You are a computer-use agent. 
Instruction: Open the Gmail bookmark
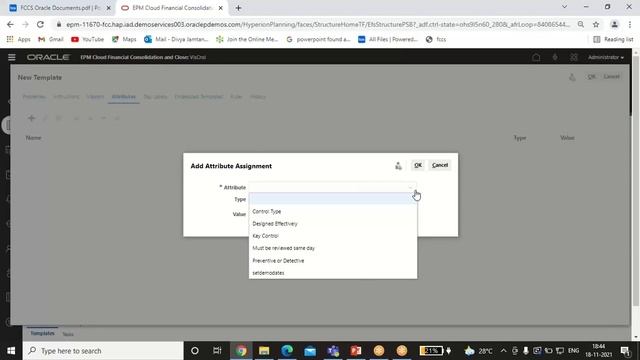(x=51, y=39)
